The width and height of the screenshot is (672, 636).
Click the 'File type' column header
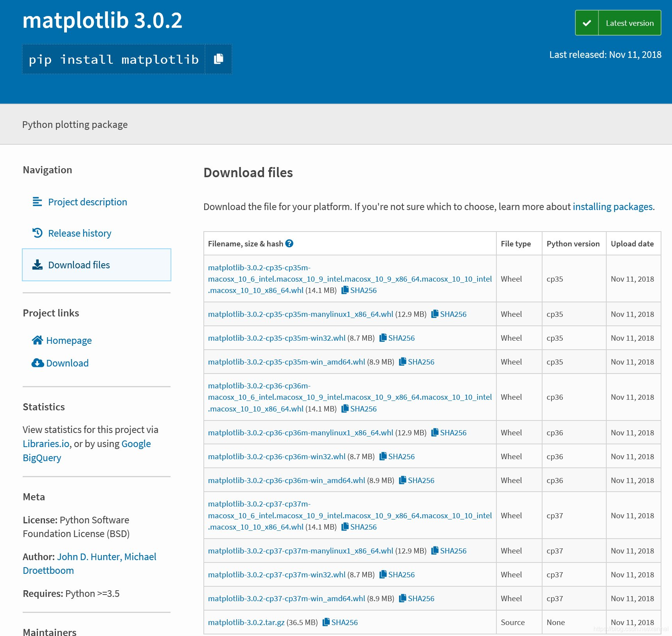point(516,243)
